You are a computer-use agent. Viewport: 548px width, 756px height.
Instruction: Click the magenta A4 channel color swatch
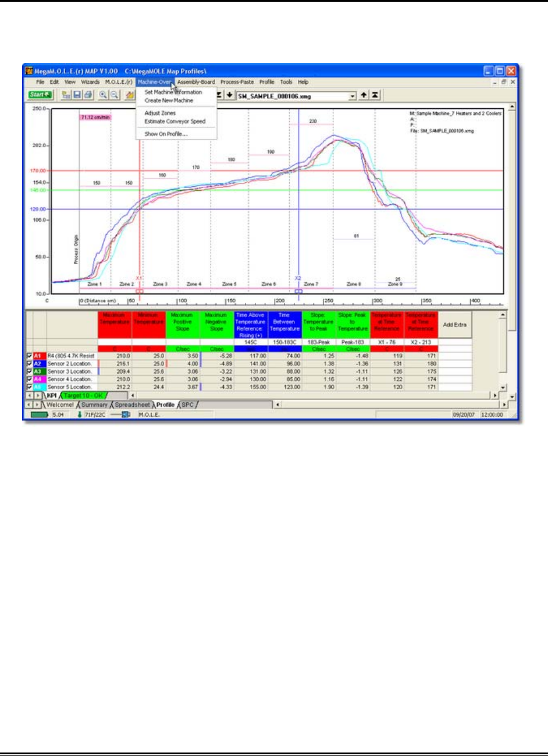tap(39, 379)
